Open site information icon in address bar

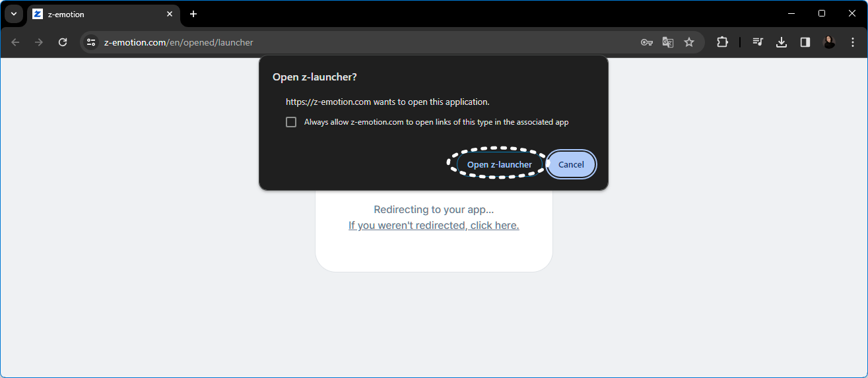[92, 42]
